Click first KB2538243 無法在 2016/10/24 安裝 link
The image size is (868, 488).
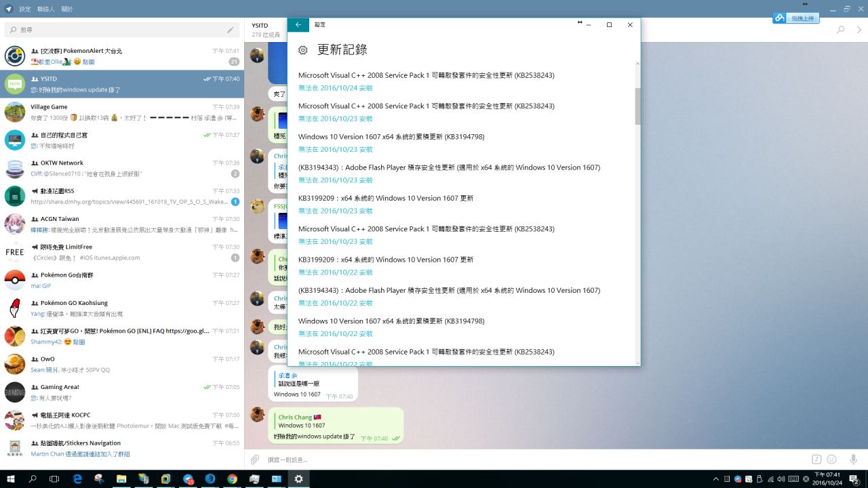pyautogui.click(x=336, y=88)
